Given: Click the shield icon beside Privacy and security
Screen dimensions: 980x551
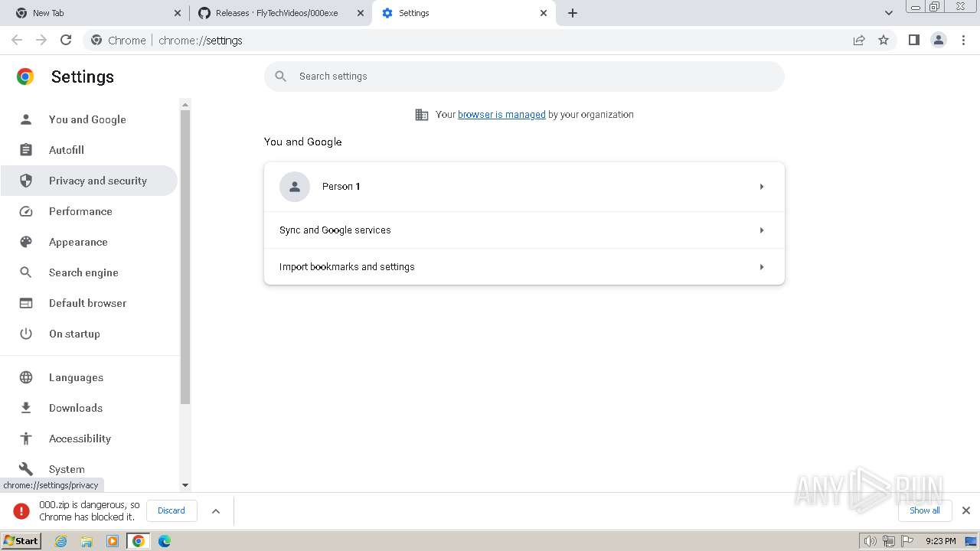Looking at the screenshot, I should (26, 181).
